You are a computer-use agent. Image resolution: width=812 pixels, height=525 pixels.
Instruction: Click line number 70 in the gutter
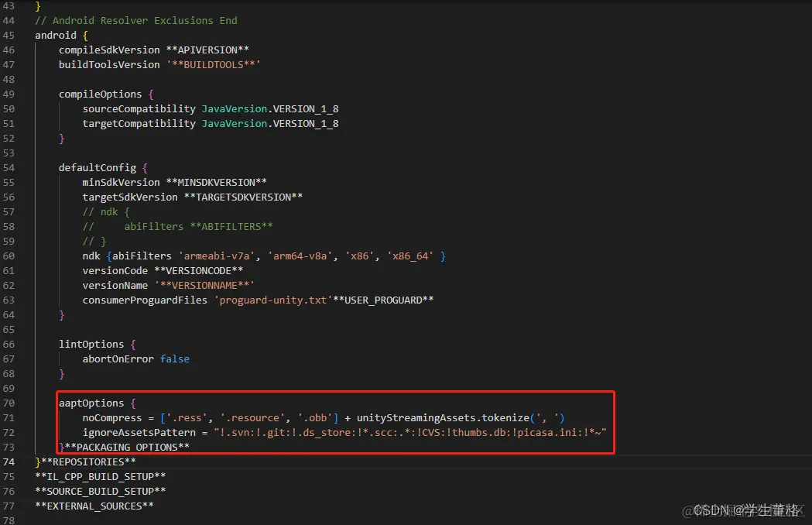(x=9, y=403)
